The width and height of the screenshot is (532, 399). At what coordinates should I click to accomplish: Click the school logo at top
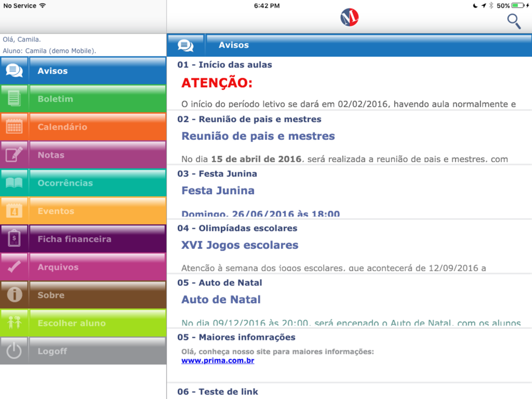[350, 17]
